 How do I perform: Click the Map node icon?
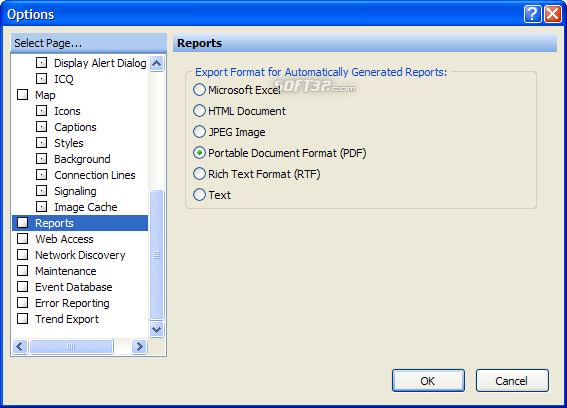pos(22,94)
